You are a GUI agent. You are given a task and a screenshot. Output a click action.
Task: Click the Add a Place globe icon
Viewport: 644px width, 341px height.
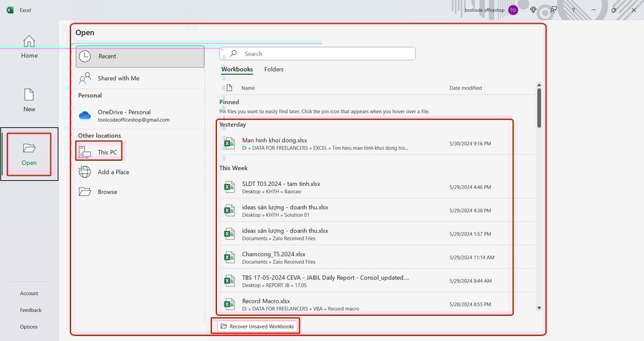click(85, 172)
